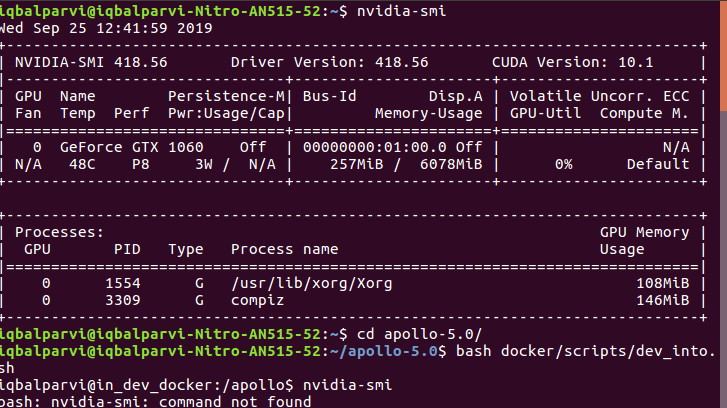Click the 'Persistence-M' column header

pyautogui.click(x=226, y=96)
